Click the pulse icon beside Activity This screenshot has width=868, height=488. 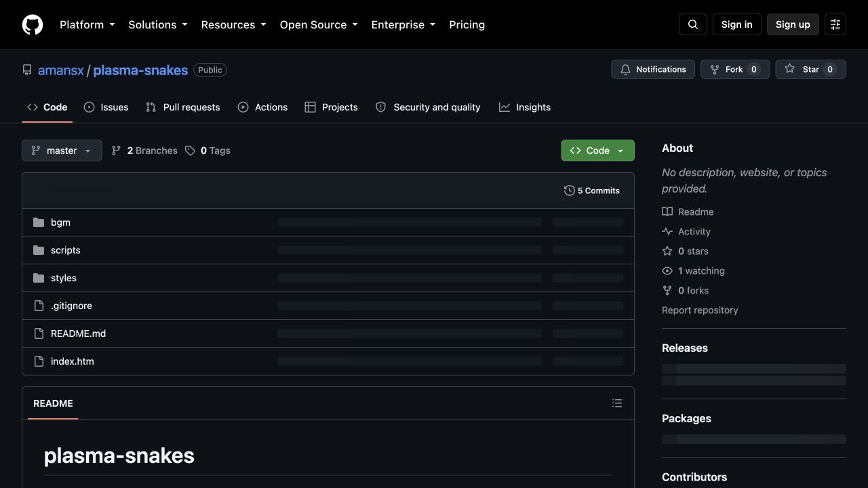[667, 231]
